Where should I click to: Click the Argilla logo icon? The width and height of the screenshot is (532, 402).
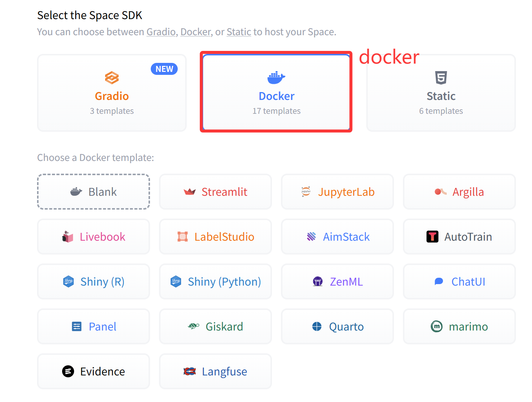(440, 192)
